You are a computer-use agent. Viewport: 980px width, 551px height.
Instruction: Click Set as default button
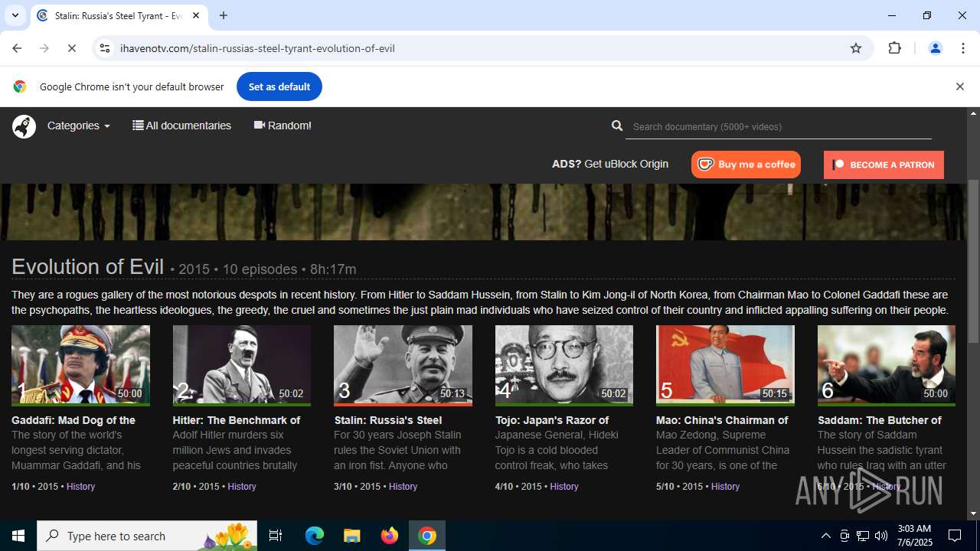click(279, 86)
